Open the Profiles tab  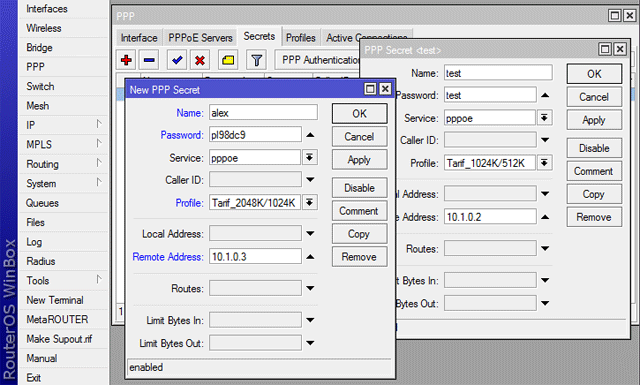point(301,38)
